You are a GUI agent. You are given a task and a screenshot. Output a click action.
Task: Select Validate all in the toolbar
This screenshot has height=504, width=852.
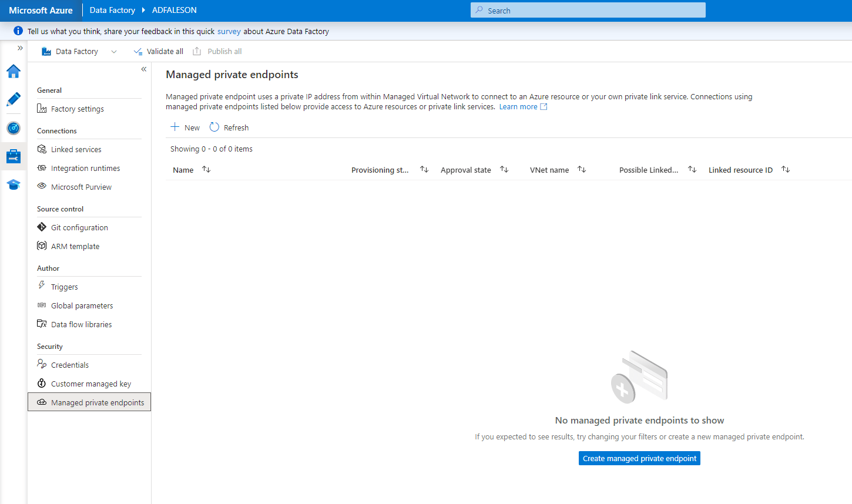pyautogui.click(x=158, y=51)
